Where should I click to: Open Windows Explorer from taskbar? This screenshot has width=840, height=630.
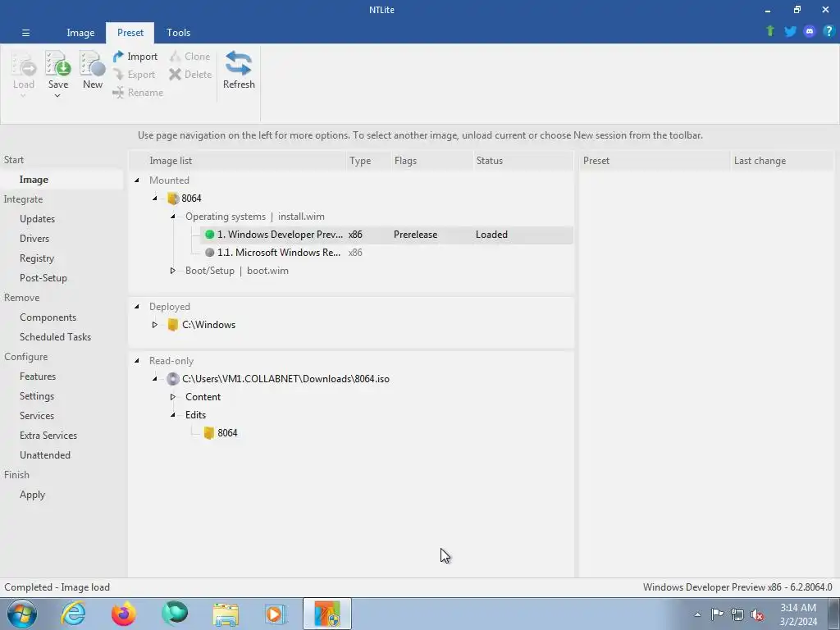pos(226,614)
